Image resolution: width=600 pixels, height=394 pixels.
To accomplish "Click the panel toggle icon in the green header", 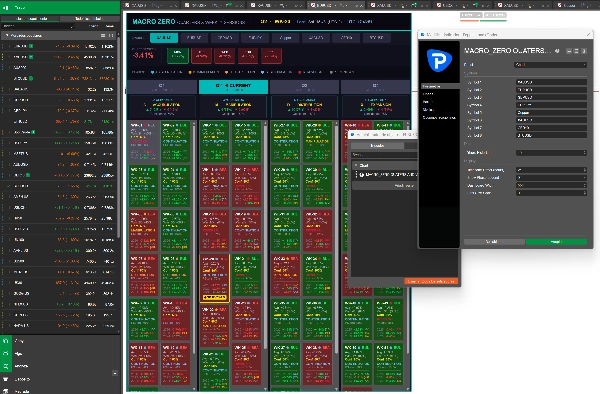I will point(6,7).
